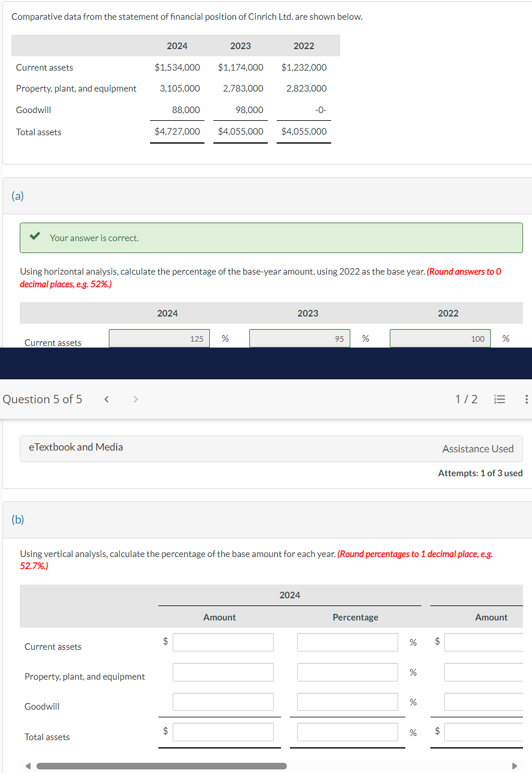Click 2024 Property, plant, equipment Amount input
This screenshot has width=532, height=773.
tap(223, 672)
